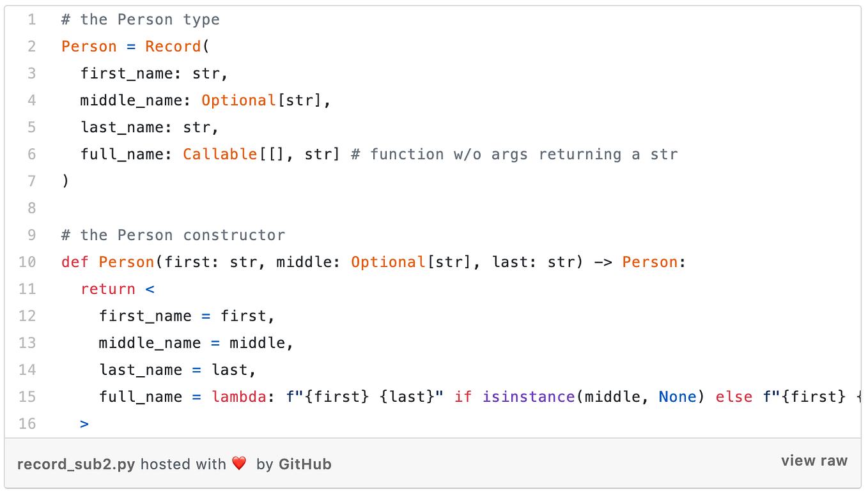
Task: Click the Callable type on line 6
Action: click(220, 154)
